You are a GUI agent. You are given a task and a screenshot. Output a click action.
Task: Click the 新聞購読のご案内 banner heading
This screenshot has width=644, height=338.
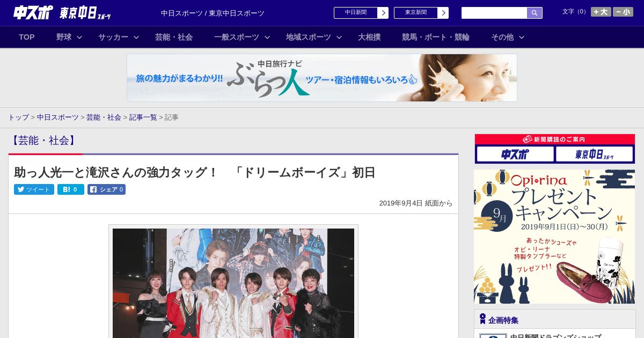coord(555,139)
